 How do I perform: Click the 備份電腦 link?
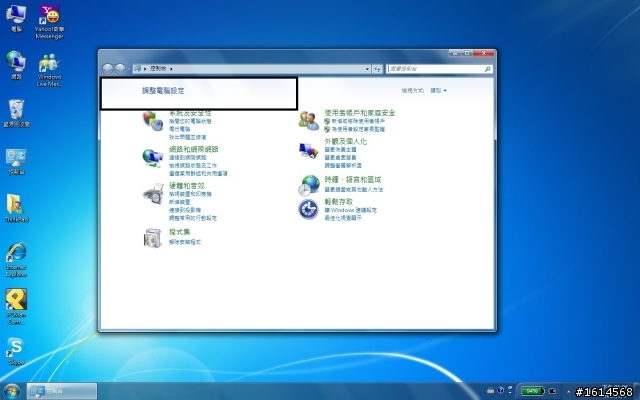pos(180,129)
